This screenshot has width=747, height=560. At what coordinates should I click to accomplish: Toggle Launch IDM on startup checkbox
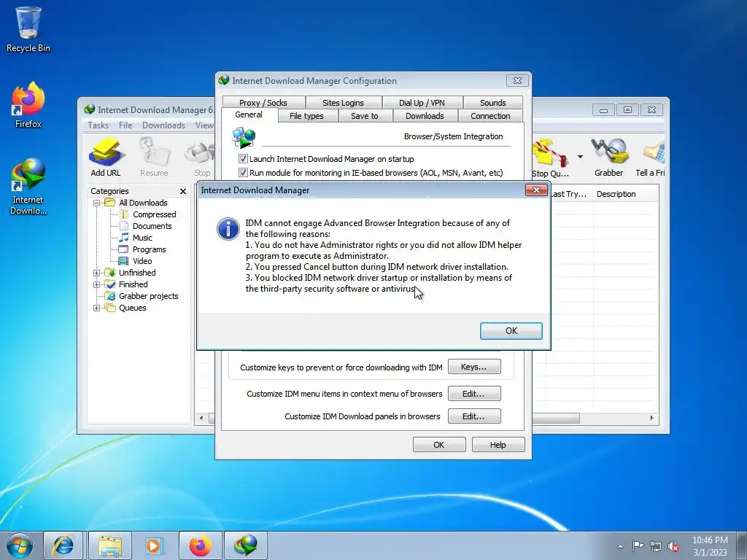tap(243, 158)
